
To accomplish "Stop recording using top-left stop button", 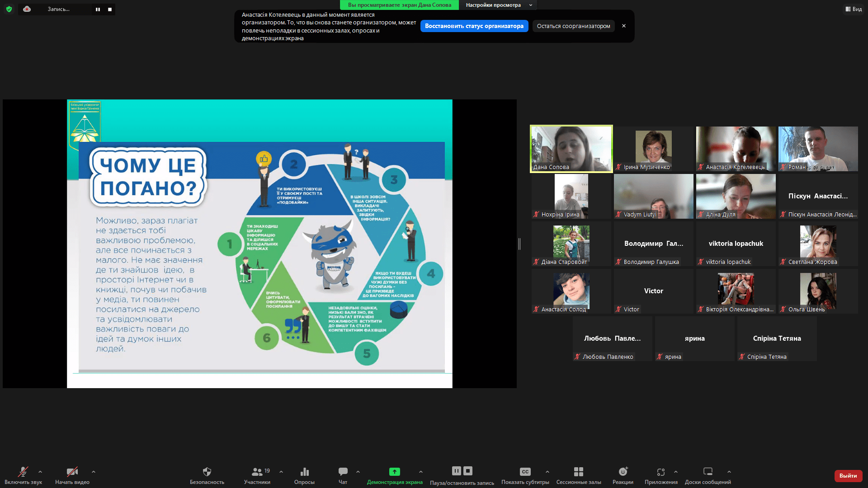I will [x=110, y=9].
